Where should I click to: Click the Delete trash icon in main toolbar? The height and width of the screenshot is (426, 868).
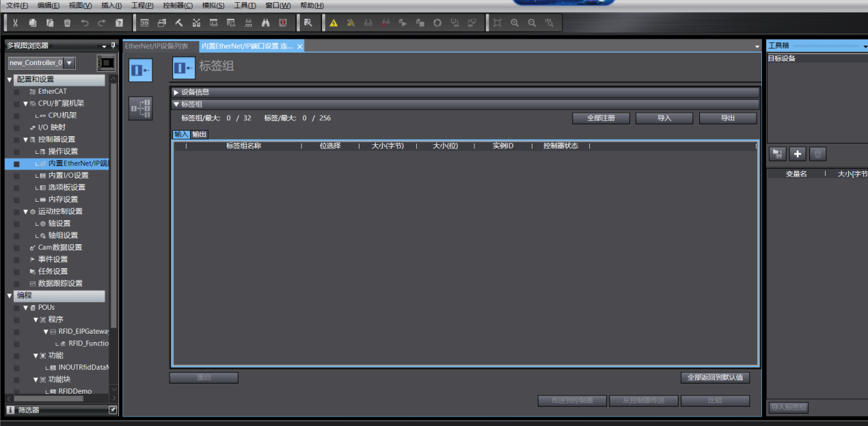pos(67,23)
